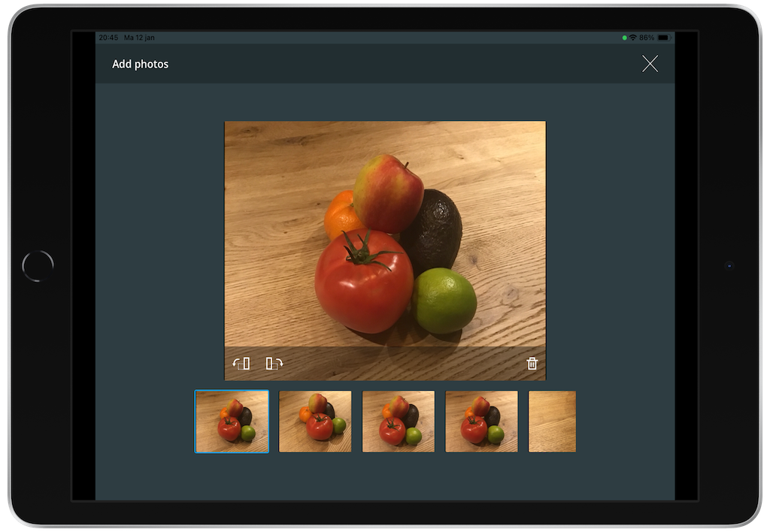Tap the apple in the large preview

(x=389, y=193)
